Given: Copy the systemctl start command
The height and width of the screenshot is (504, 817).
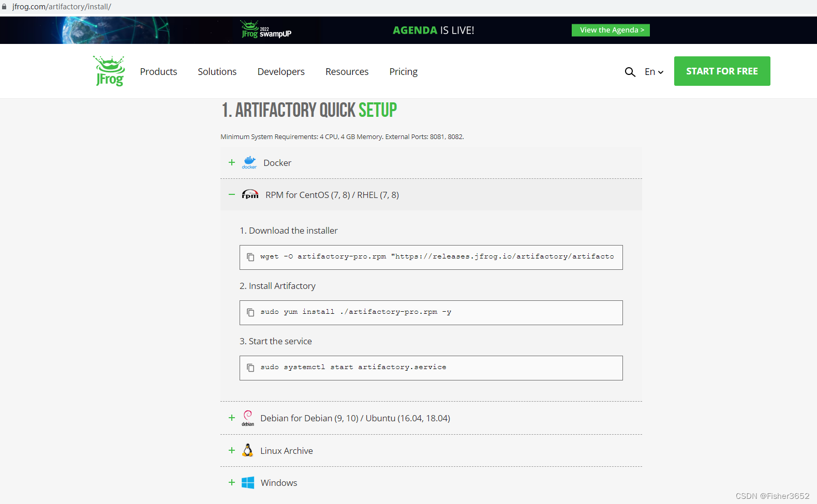Looking at the screenshot, I should tap(250, 368).
